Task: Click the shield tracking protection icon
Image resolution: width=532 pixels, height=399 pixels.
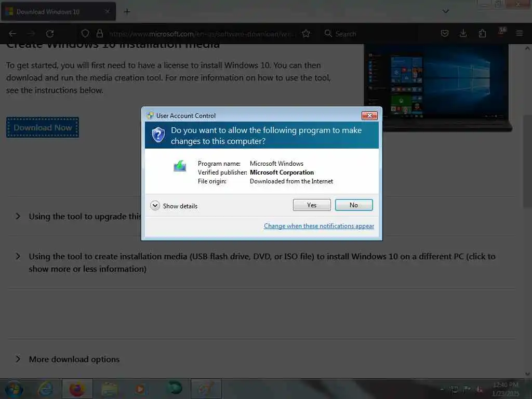Action: (85, 34)
